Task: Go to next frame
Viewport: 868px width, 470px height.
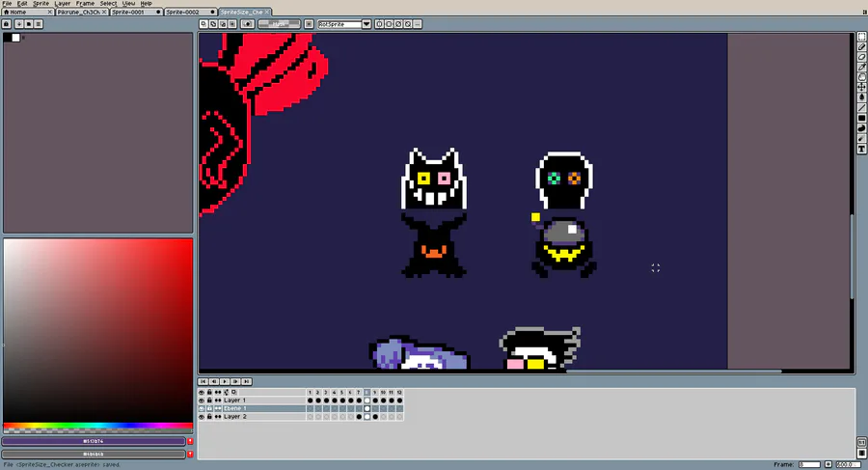Action: [236, 381]
